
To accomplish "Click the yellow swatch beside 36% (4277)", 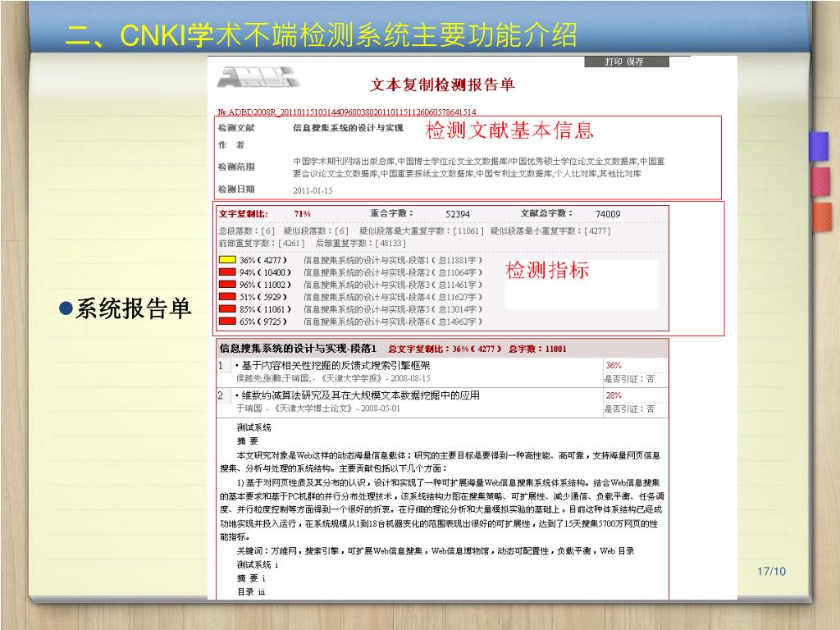I will pos(227,260).
